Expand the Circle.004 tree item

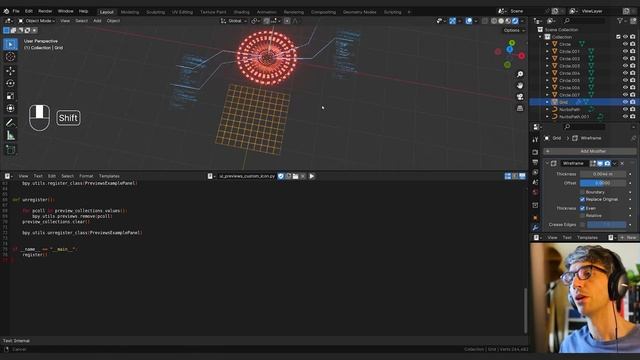pyautogui.click(x=547, y=73)
